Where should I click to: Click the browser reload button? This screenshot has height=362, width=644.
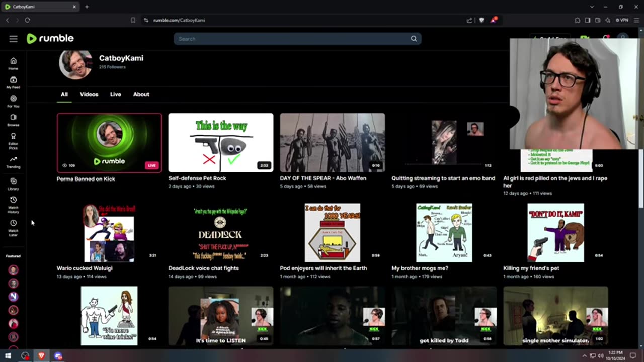[27, 20]
